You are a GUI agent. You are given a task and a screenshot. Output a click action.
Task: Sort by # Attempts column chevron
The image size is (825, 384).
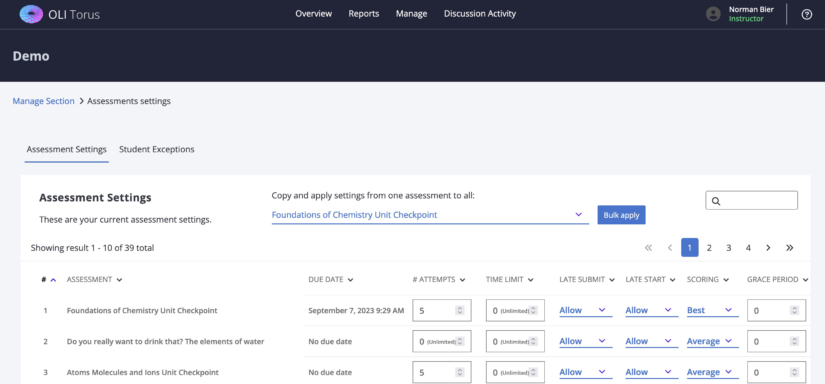(462, 280)
